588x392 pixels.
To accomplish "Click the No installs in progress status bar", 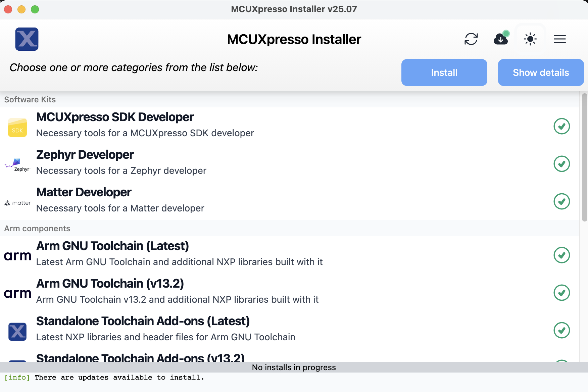I will pos(294,367).
